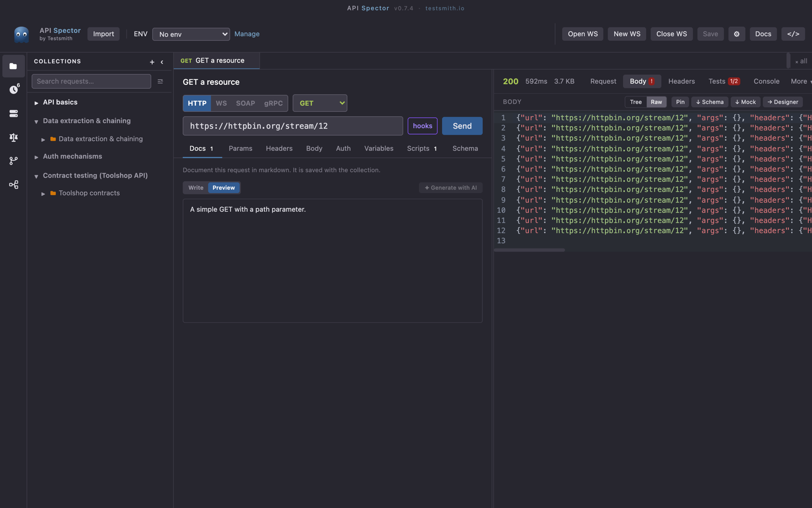Show response body in Raw view

pyautogui.click(x=657, y=102)
